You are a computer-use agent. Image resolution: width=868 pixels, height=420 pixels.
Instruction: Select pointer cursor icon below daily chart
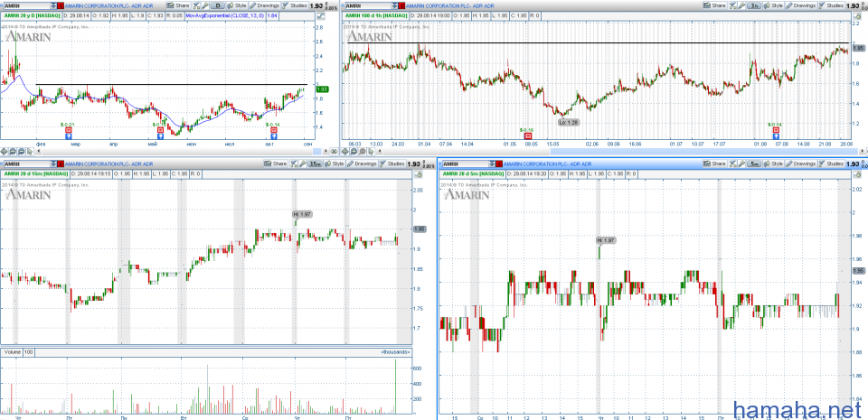tap(29, 152)
